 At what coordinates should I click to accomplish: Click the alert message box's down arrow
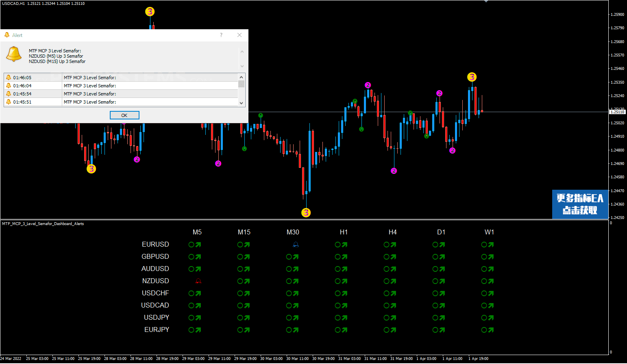[x=242, y=66]
